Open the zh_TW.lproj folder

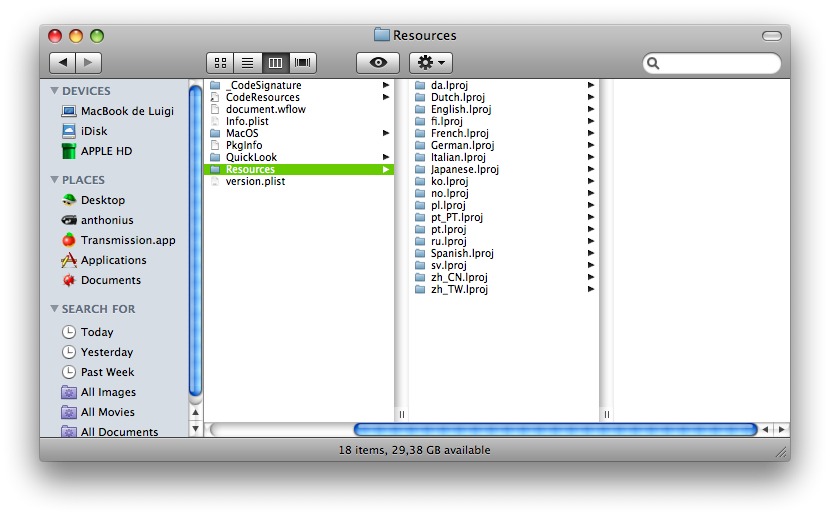(504, 289)
